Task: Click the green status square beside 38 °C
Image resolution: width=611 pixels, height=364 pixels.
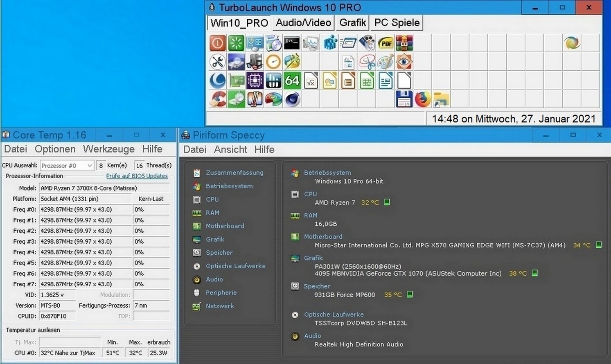Action: tap(534, 273)
